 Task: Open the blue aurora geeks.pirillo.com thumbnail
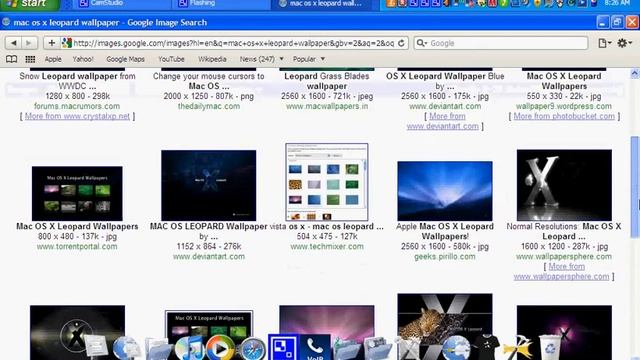(x=445, y=191)
